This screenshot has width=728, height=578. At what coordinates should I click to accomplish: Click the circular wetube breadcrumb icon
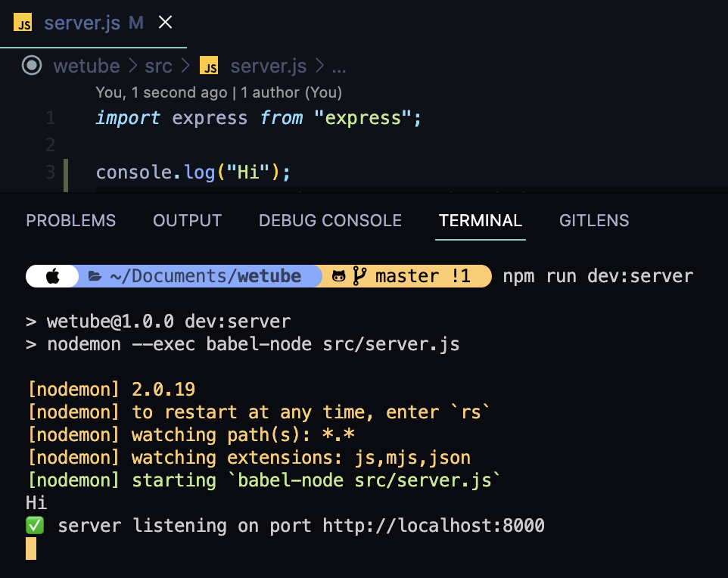pyautogui.click(x=32, y=66)
